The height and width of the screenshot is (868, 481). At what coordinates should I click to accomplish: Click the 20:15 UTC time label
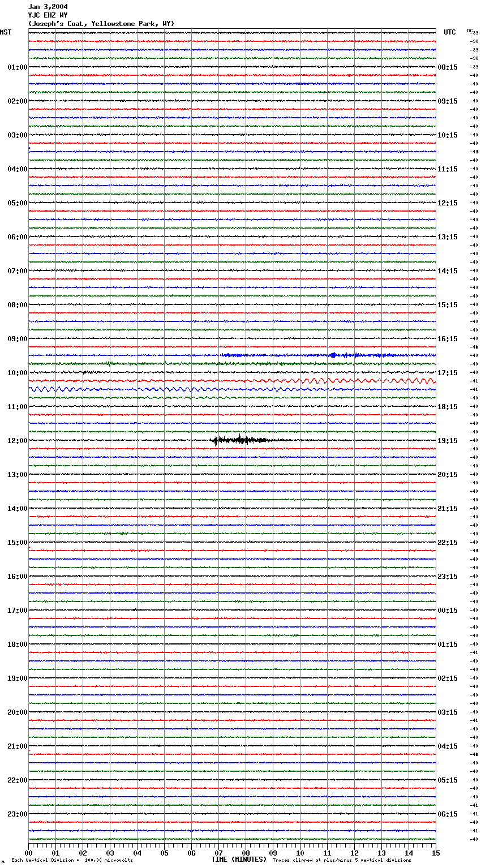coord(448,475)
